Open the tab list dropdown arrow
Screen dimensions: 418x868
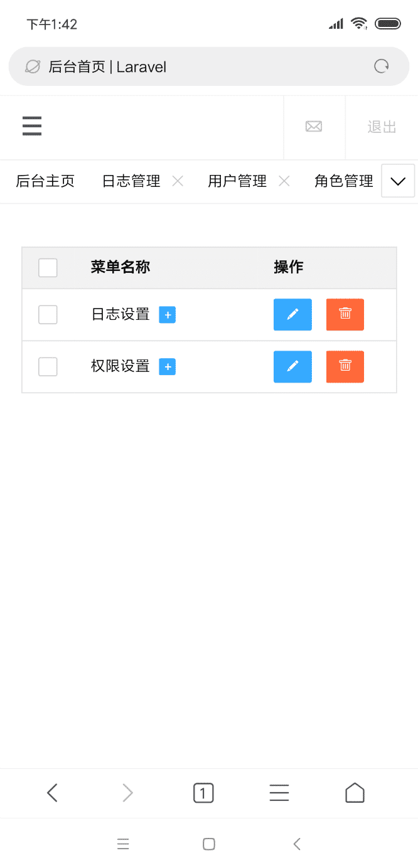(x=398, y=181)
